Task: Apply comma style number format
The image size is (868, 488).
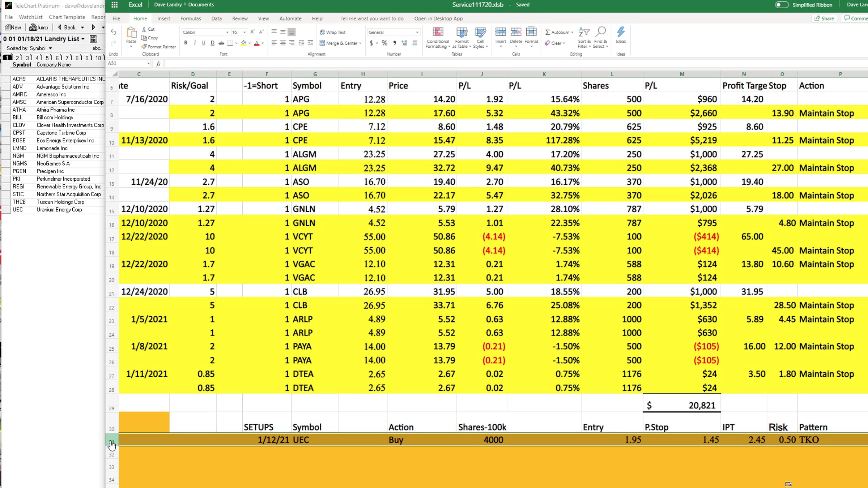Action: pos(395,43)
